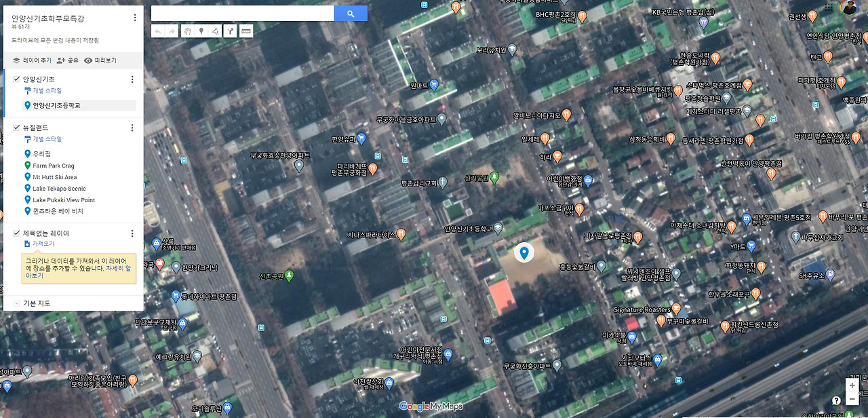The height and width of the screenshot is (418, 868).
Task: Click the 피카소뷰 map marker
Action: click(x=632, y=336)
